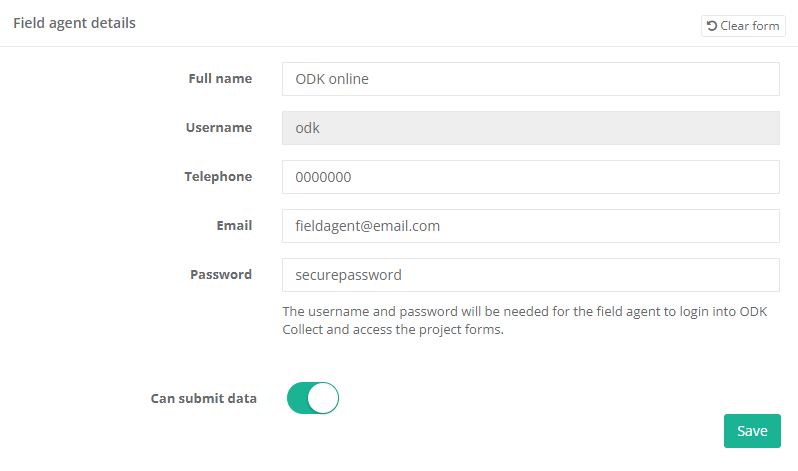The image size is (798, 471).
Task: Click the Full name label
Action: point(220,78)
